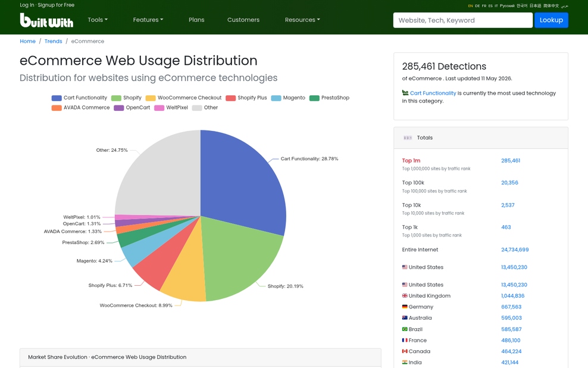Click the United Kingdom flag icon
Viewport: 588px width, 368px height.
click(x=405, y=295)
